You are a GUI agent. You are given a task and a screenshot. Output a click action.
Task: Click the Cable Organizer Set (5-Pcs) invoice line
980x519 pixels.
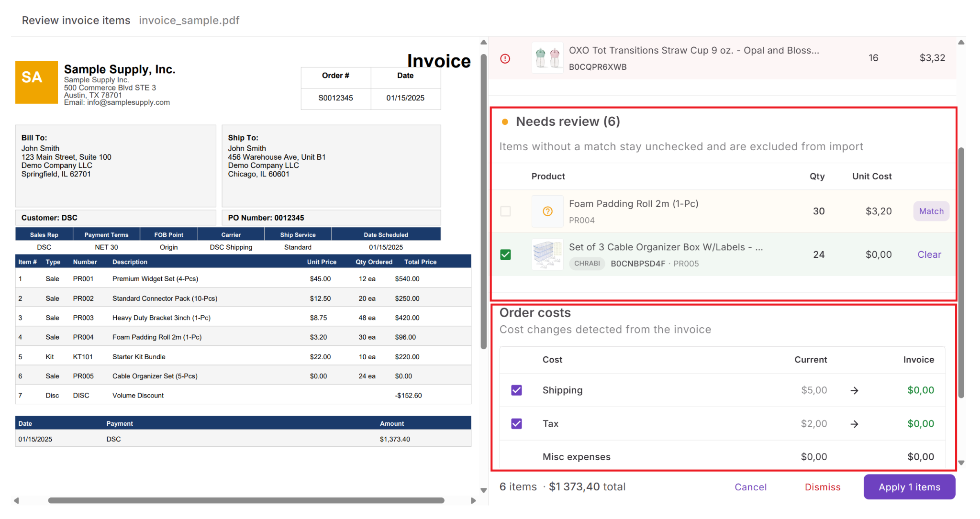click(x=243, y=376)
